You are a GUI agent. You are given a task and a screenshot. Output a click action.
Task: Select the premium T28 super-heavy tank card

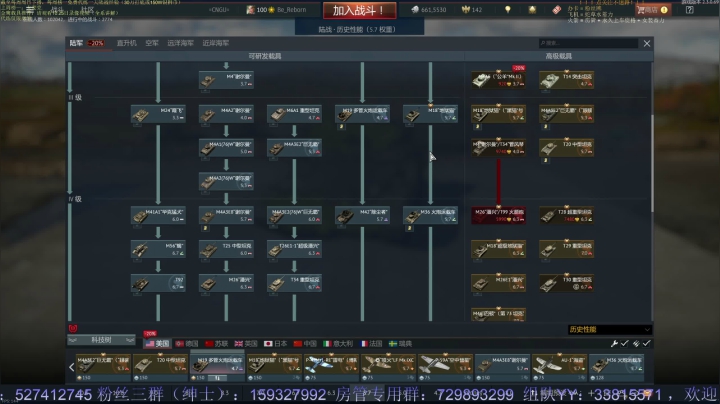[566, 215]
